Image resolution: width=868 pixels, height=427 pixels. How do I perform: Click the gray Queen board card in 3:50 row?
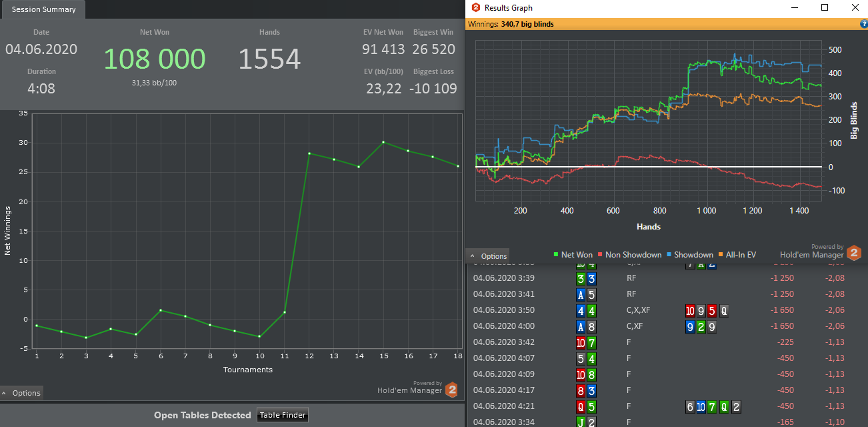point(724,310)
